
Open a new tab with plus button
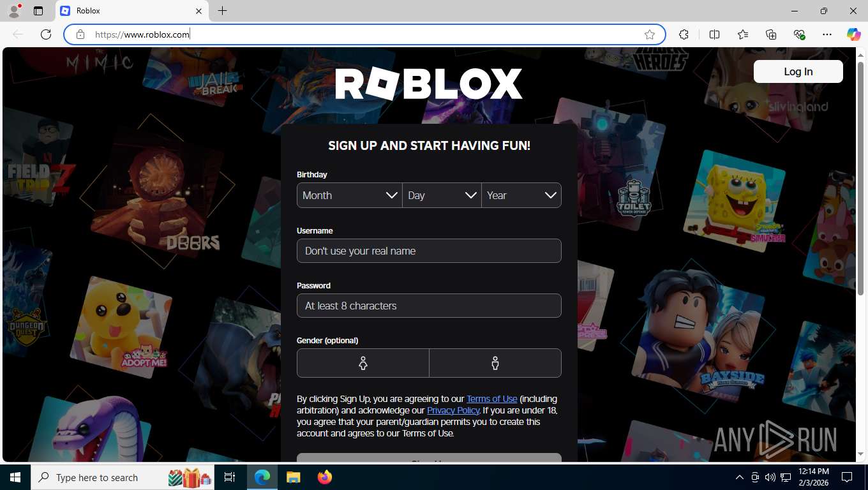tap(222, 11)
